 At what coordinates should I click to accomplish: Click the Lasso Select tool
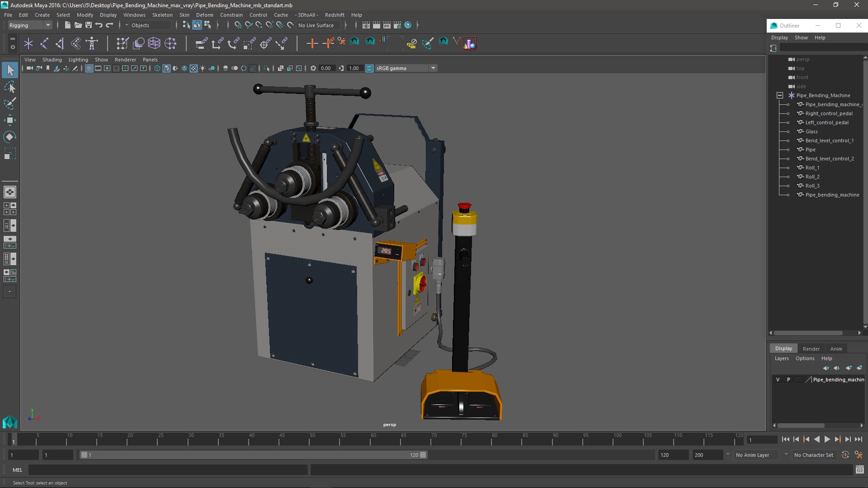(9, 87)
